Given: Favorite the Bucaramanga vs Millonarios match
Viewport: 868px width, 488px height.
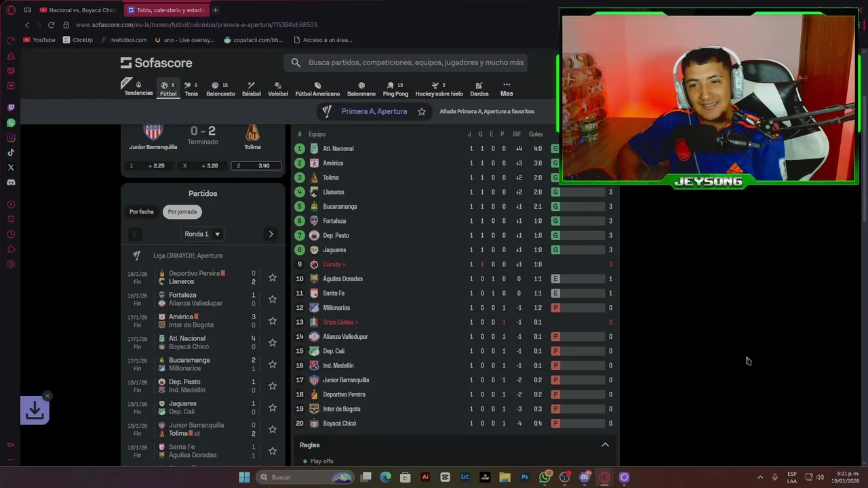Looking at the screenshot, I should pyautogui.click(x=272, y=364).
